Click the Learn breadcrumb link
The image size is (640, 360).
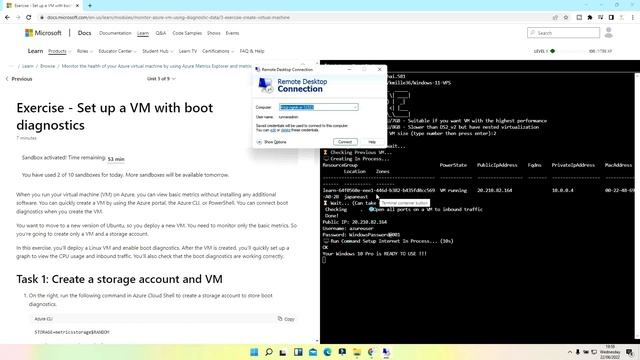tap(27, 66)
